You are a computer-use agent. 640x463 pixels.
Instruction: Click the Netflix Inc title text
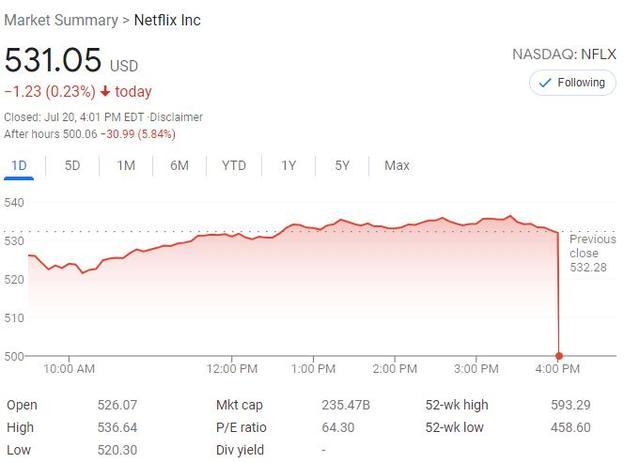[167, 20]
